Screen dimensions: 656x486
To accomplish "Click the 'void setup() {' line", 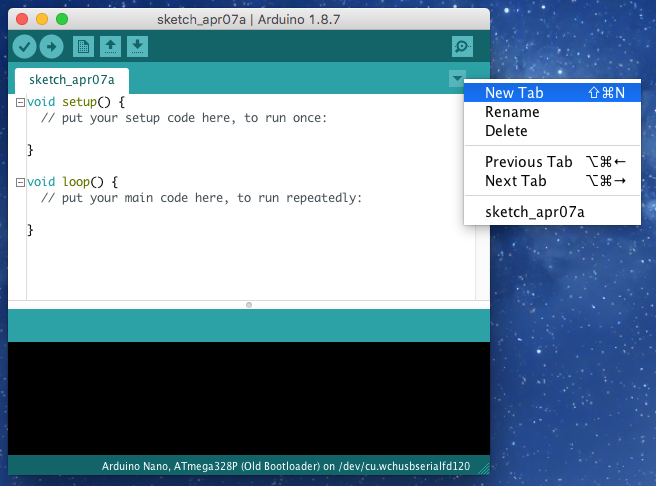I will 76,102.
